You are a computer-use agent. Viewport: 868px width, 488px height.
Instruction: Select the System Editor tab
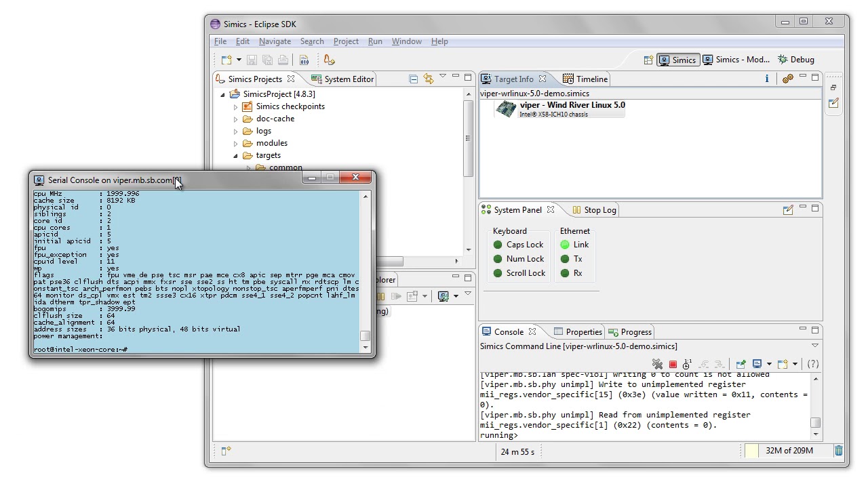pyautogui.click(x=342, y=79)
